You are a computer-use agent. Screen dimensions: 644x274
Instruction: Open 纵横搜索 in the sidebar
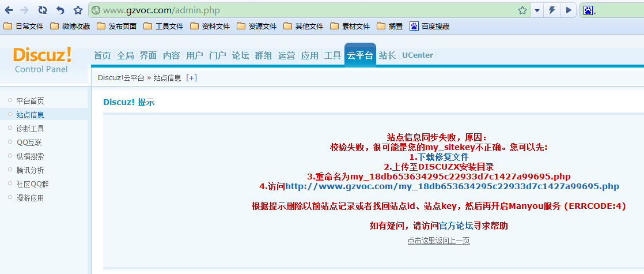click(30, 156)
